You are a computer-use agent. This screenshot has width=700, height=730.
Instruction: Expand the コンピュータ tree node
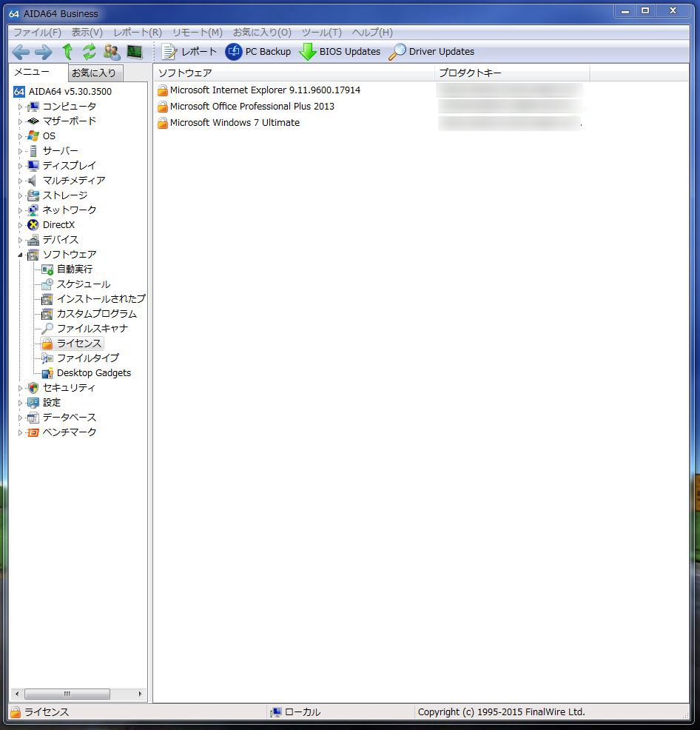click(20, 107)
